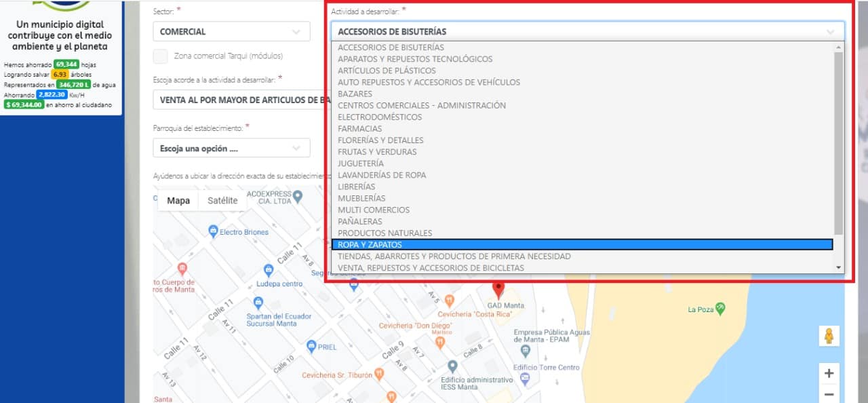The height and width of the screenshot is (403, 868).
Task: Select FARMACIAS in the activity list
Action: pyautogui.click(x=359, y=129)
